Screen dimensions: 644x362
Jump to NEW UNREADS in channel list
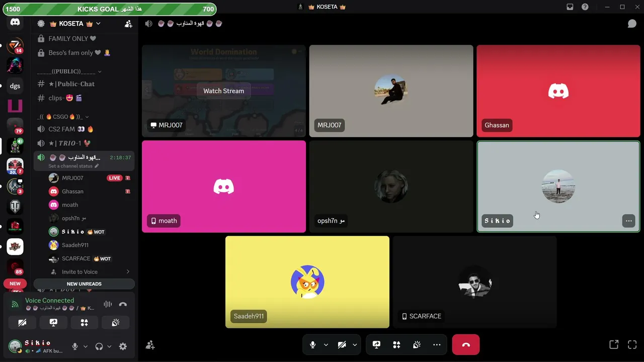click(x=84, y=284)
